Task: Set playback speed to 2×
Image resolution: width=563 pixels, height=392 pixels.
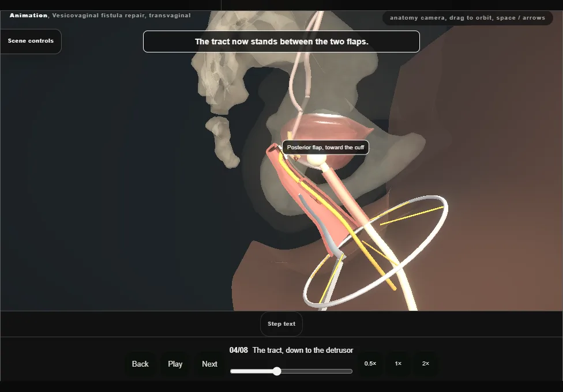Action: click(426, 364)
